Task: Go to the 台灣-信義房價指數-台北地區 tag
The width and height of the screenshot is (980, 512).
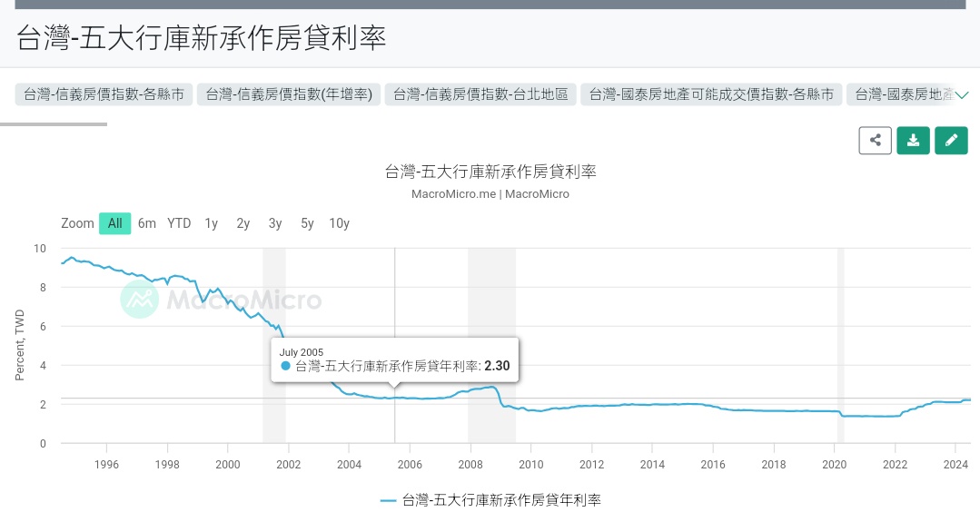Action: (480, 94)
